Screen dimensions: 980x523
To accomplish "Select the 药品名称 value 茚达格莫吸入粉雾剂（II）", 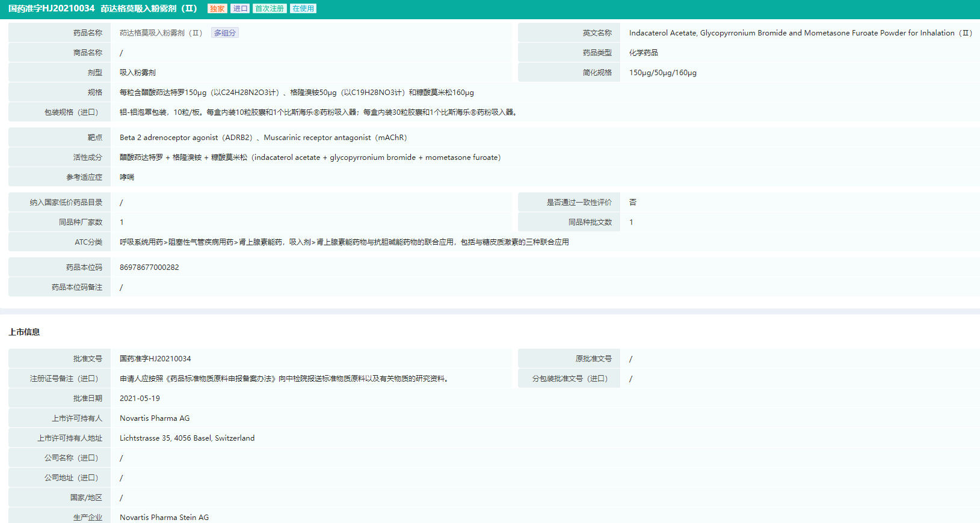I will pyautogui.click(x=161, y=33).
